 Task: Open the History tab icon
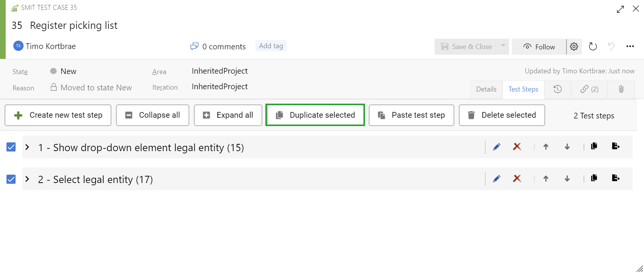coord(558,89)
